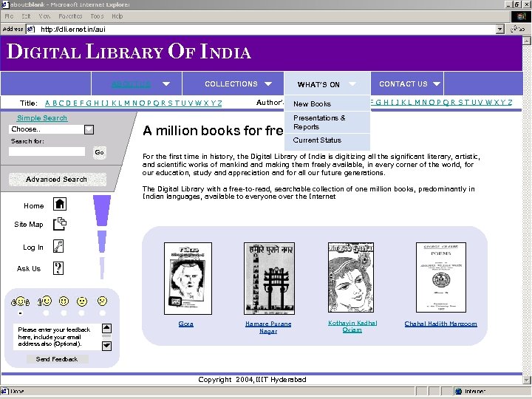
Task: Click the Gora book cover thumbnail
Action: click(188, 279)
